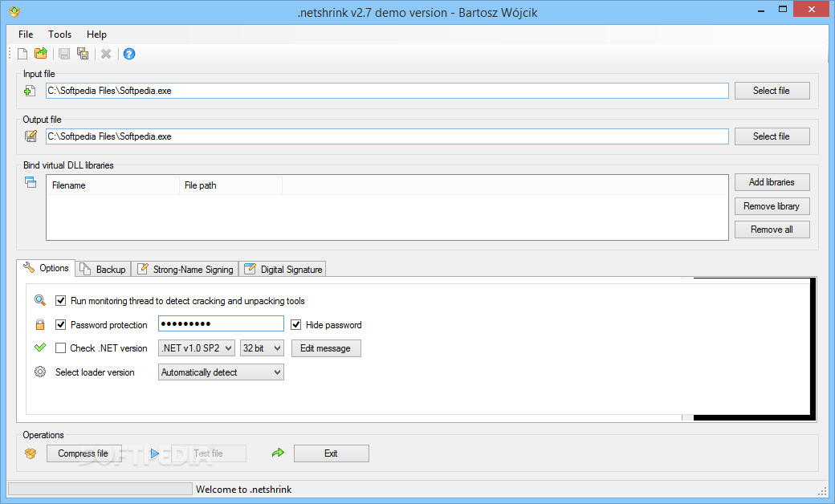Viewport: 835px width, 504px height.
Task: Click the progress bar in status bar
Action: click(x=100, y=489)
